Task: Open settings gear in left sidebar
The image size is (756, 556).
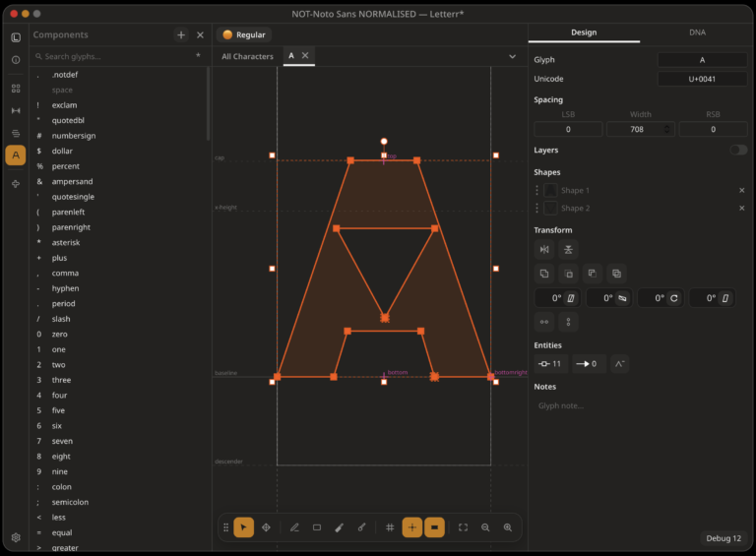Action: click(x=16, y=537)
